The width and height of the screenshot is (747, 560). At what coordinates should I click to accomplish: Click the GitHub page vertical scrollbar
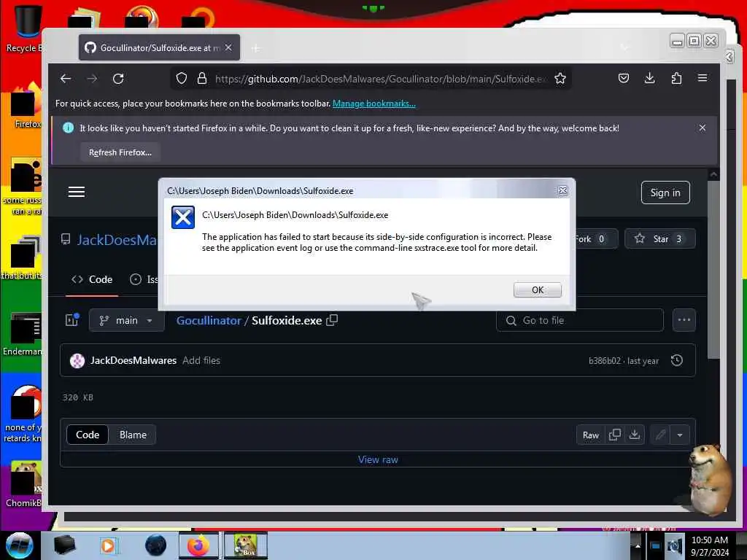point(713,269)
